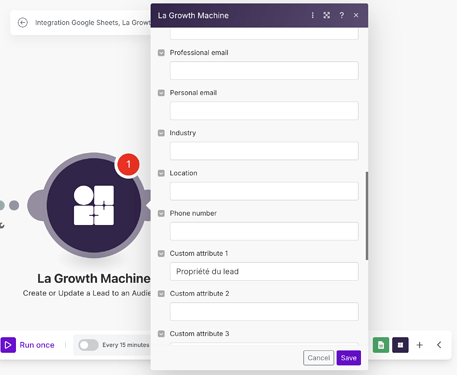This screenshot has height=375, width=457.
Task: Toggle the map checkbox beside Industry
Action: point(161,133)
